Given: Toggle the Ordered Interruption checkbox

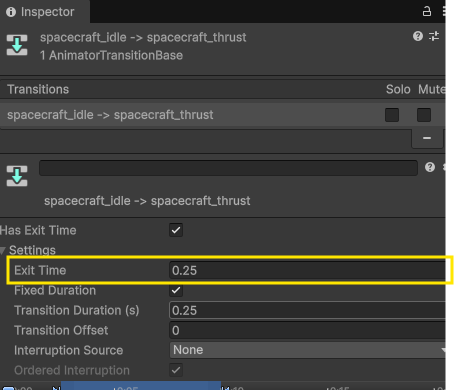Looking at the screenshot, I should coord(176,370).
